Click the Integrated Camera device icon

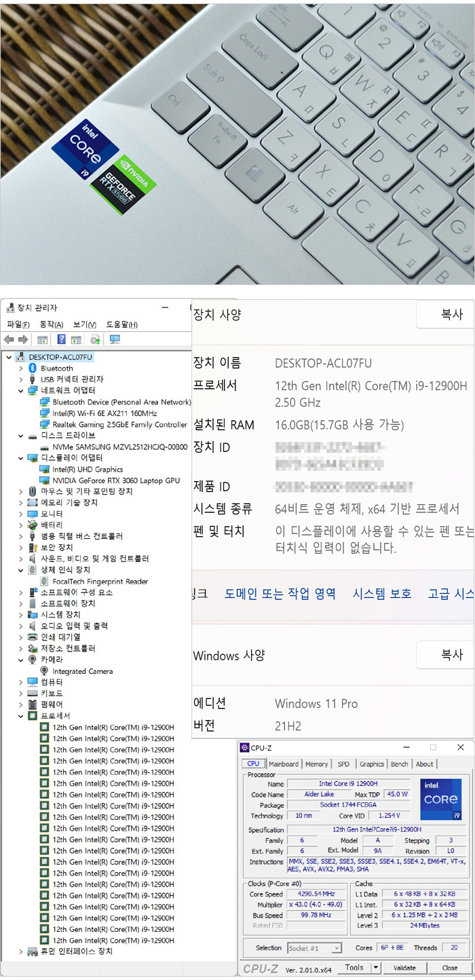[x=45, y=671]
